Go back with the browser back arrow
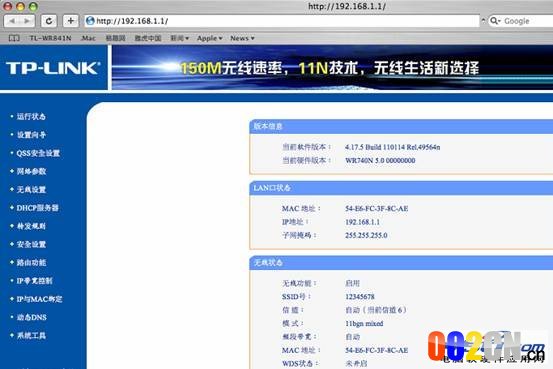The width and height of the screenshot is (553, 369). [x=11, y=21]
